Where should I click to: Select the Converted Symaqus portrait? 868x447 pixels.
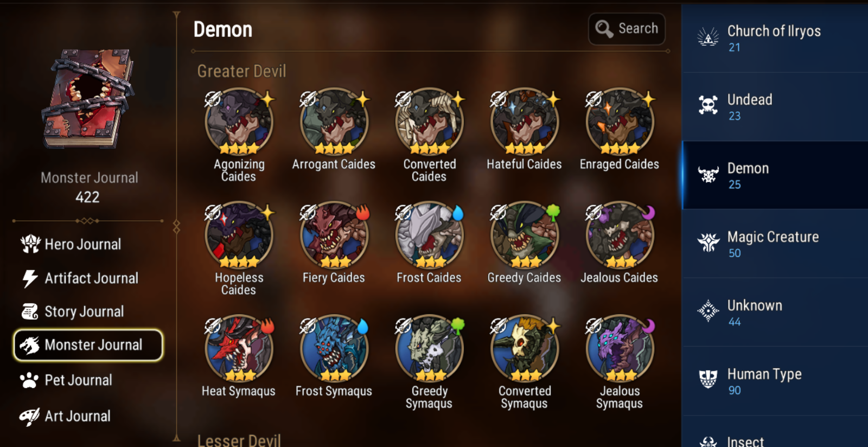pos(525,348)
